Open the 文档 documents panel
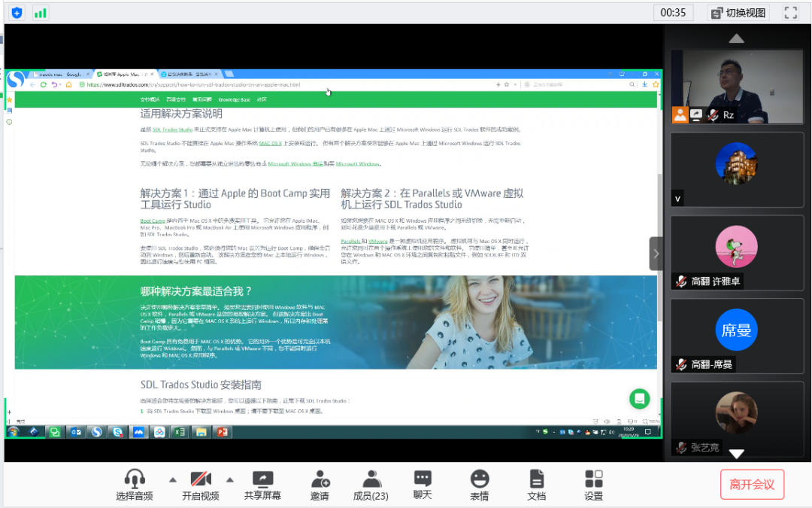 coord(536,485)
